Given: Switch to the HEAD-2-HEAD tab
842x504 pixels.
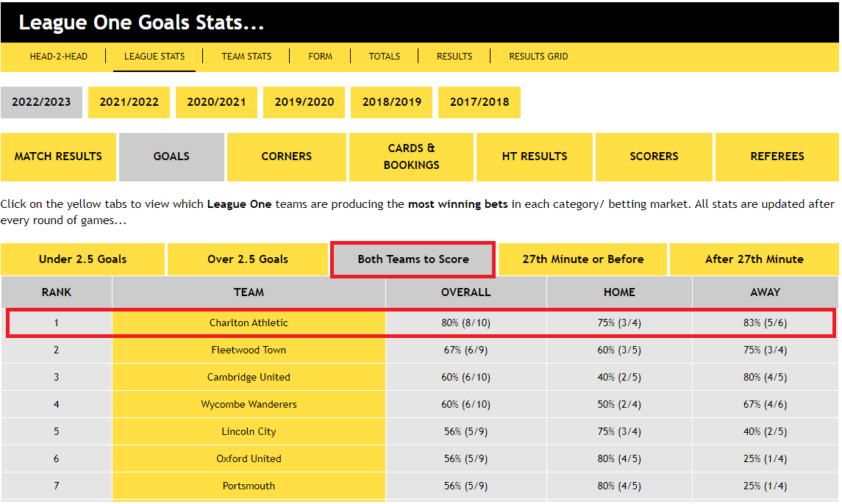Looking at the screenshot, I should click(58, 56).
